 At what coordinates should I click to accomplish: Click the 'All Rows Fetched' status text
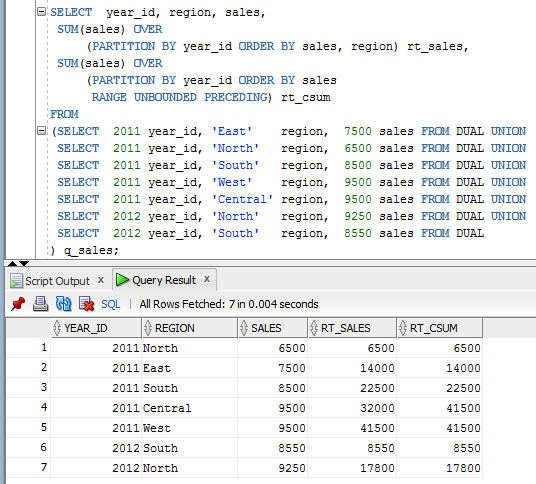229,304
